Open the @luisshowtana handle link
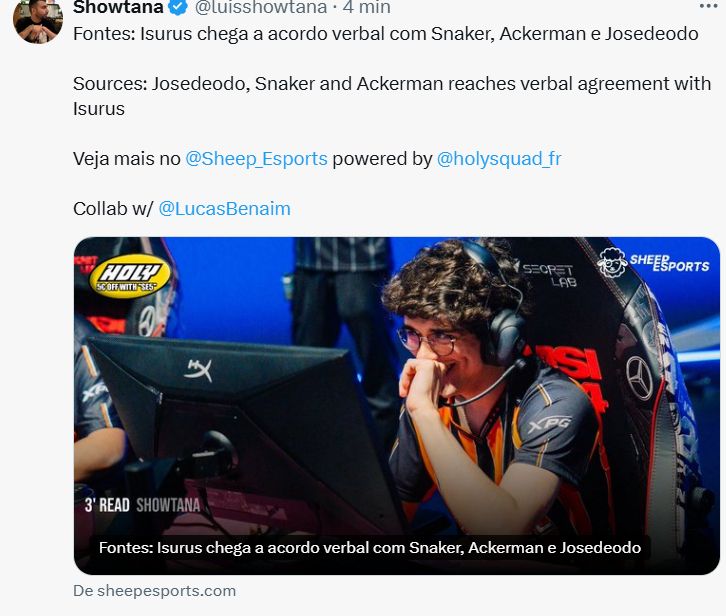This screenshot has width=726, height=616. point(261,7)
